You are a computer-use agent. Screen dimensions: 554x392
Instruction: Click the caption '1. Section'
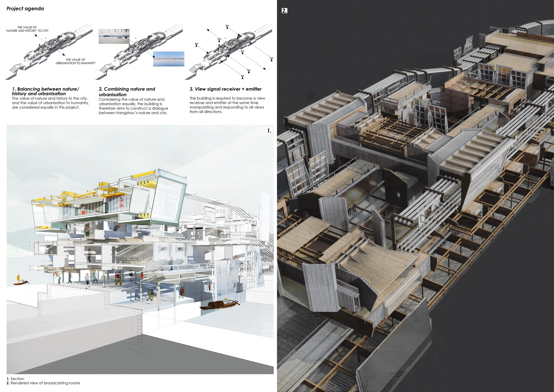click(16, 379)
